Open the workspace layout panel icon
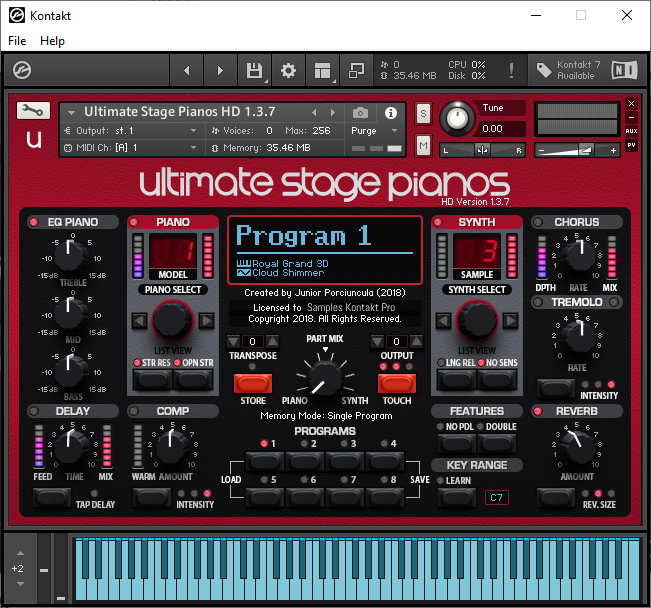Viewport: 651px width, 608px height. 323,71
